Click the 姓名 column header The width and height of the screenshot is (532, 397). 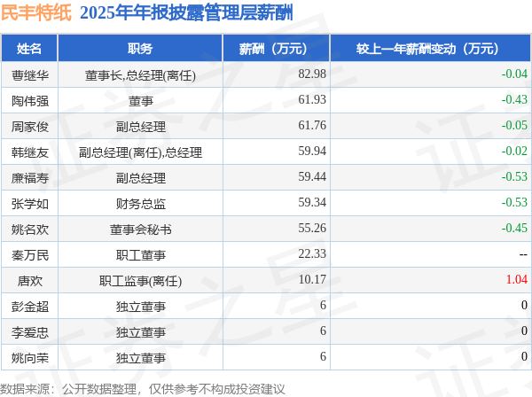[29, 49]
